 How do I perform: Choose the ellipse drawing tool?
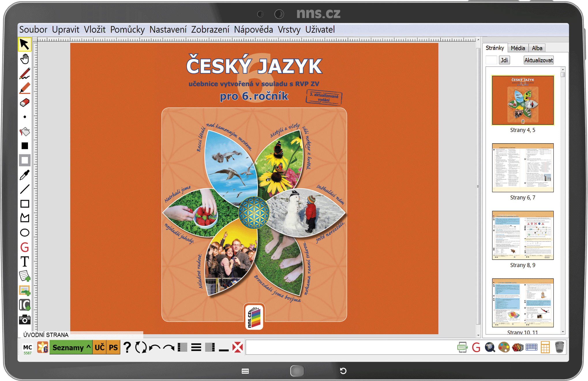point(25,233)
